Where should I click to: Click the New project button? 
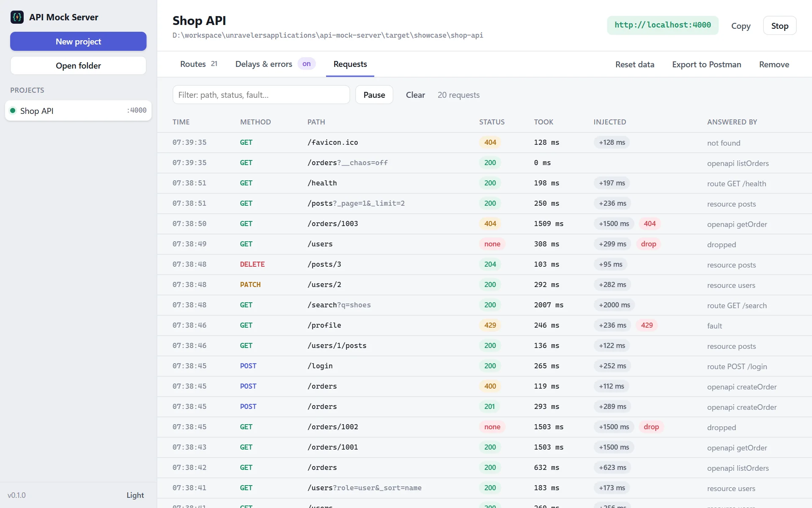[78, 41]
